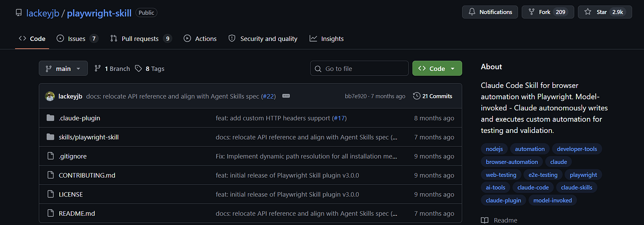Viewport: 644px width, 225px height.
Task: Select the model-invoked topic tag
Action: [x=553, y=200]
